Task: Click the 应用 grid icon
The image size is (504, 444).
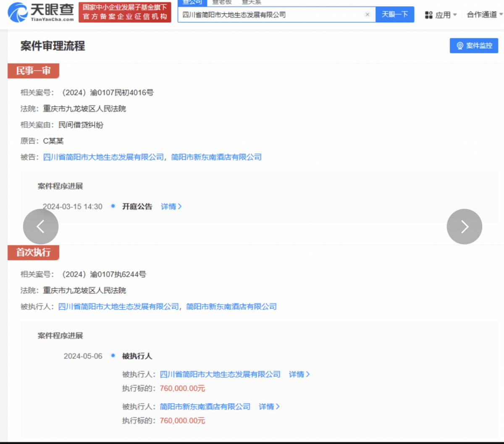Action: point(428,15)
